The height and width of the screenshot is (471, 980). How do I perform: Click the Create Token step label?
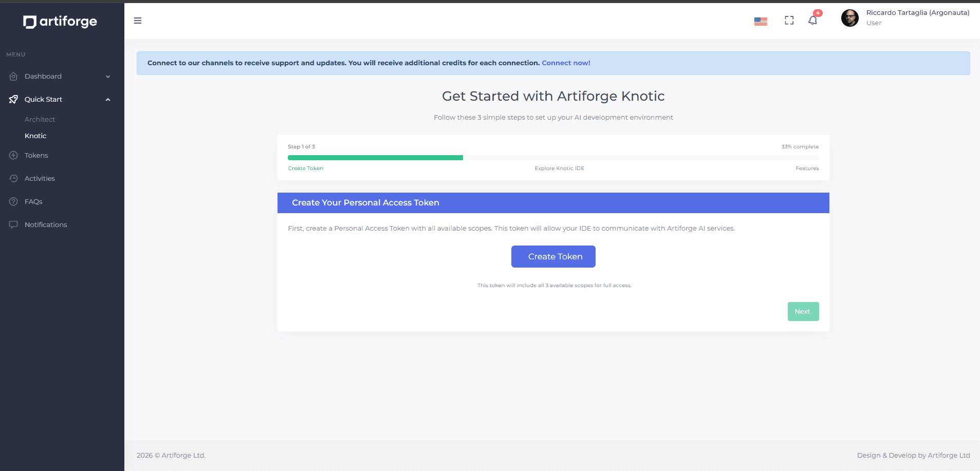pos(306,168)
